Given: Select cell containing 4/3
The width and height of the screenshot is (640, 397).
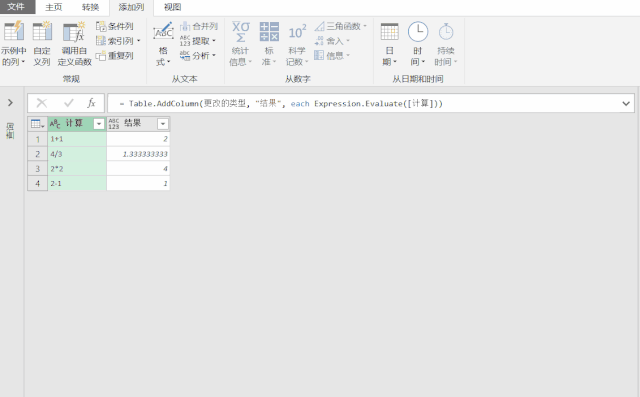Looking at the screenshot, I should click(77, 154).
